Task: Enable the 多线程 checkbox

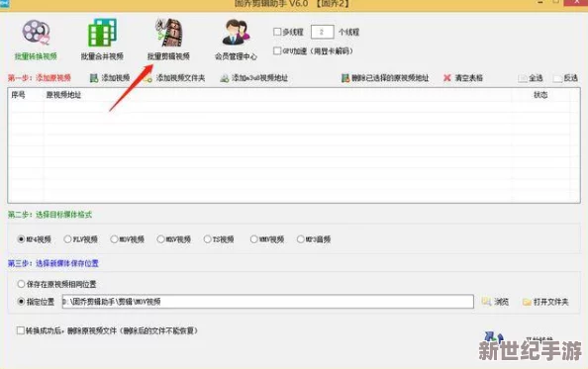Action: coord(277,32)
